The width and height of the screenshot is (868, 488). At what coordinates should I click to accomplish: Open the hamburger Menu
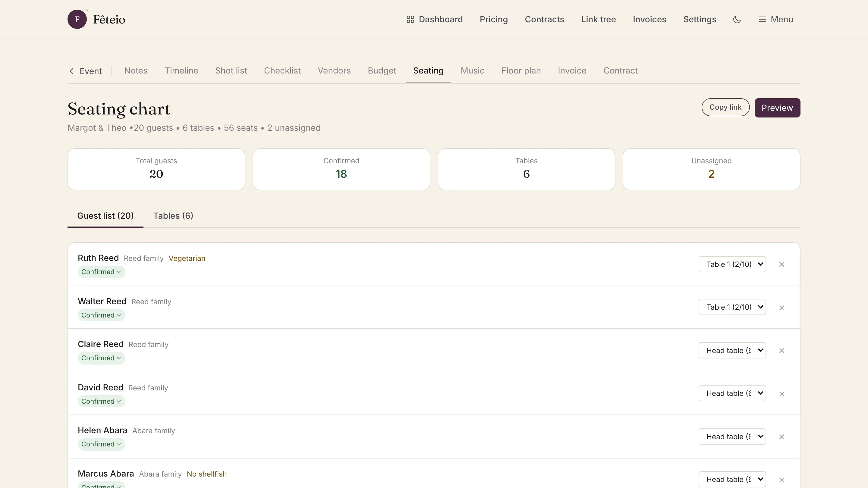pyautogui.click(x=776, y=19)
